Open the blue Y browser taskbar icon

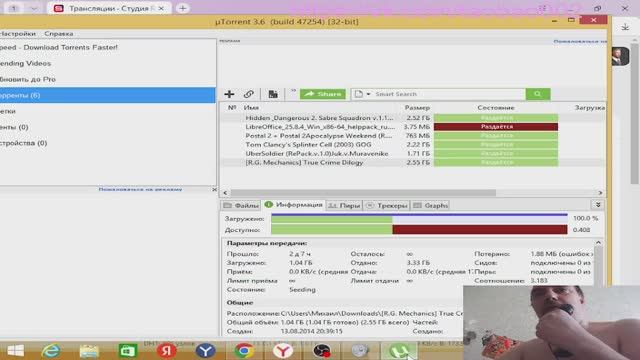click(205, 351)
